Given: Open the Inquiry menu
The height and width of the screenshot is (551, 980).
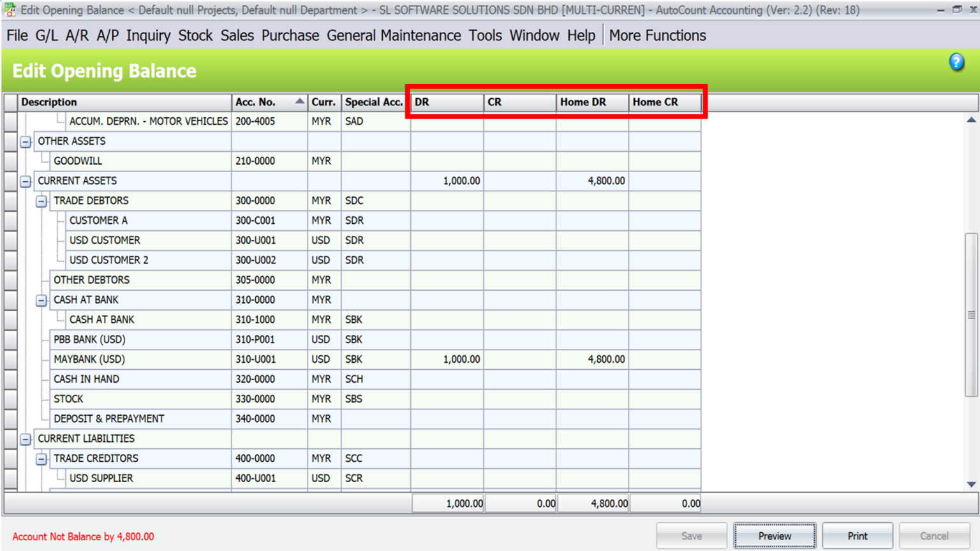Looking at the screenshot, I should click(148, 36).
